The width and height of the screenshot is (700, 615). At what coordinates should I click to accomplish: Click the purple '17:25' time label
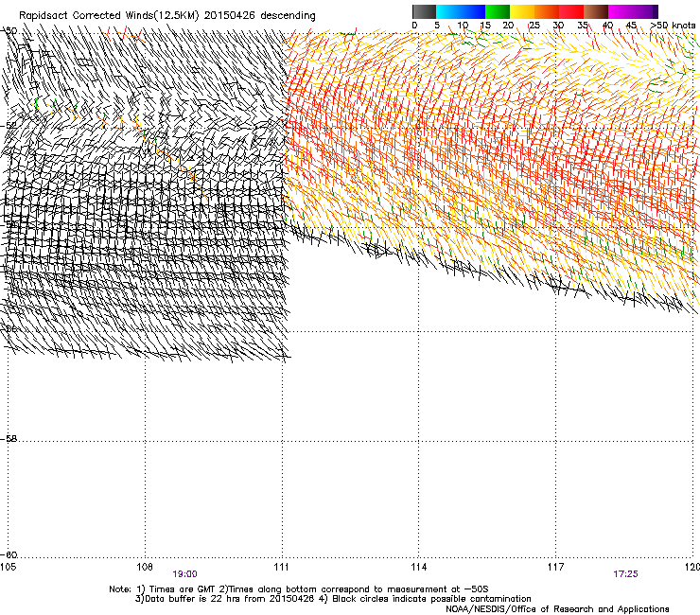pyautogui.click(x=625, y=574)
